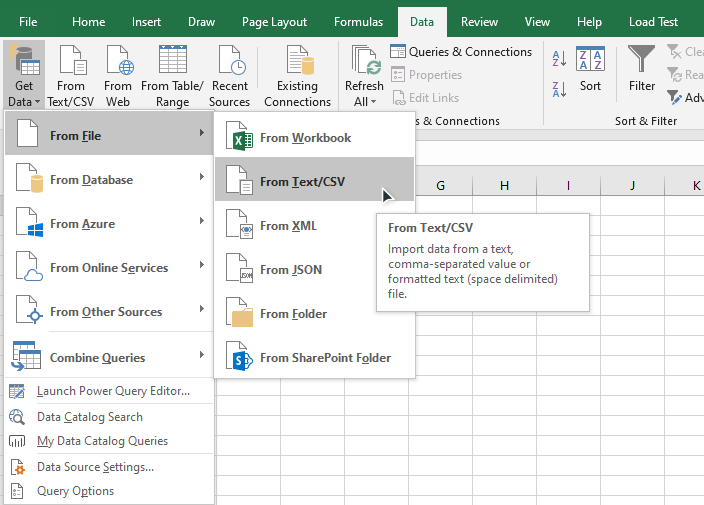Expand the From Azure submenu arrow
Viewport: 704px width, 505px height.
tap(202, 220)
